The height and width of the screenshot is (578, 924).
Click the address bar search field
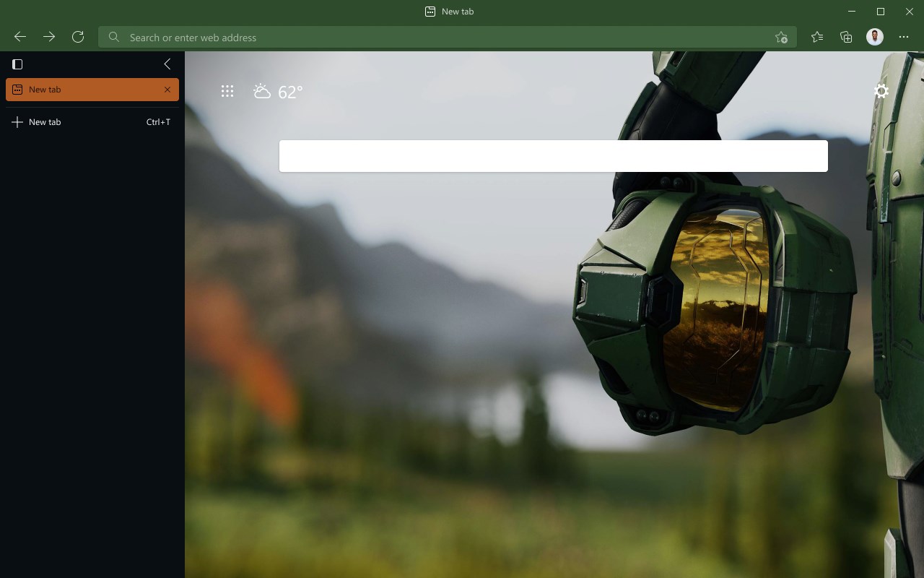coord(447,37)
